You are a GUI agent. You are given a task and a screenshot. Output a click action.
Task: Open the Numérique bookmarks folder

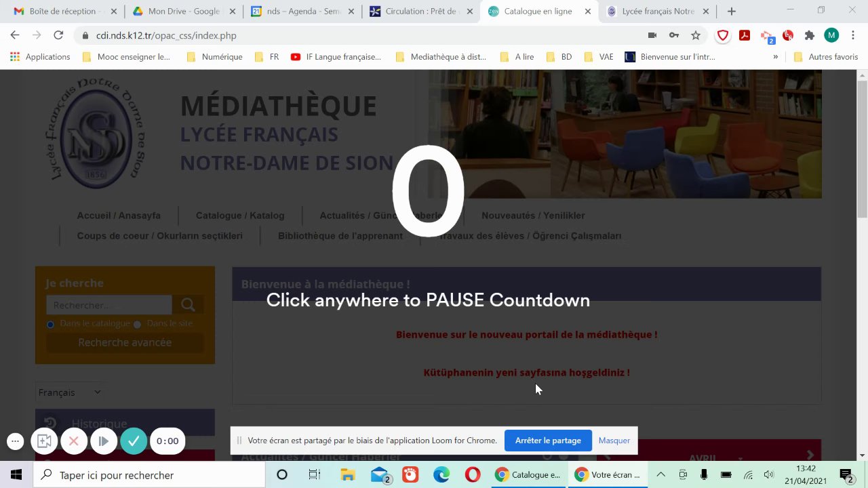coord(214,57)
